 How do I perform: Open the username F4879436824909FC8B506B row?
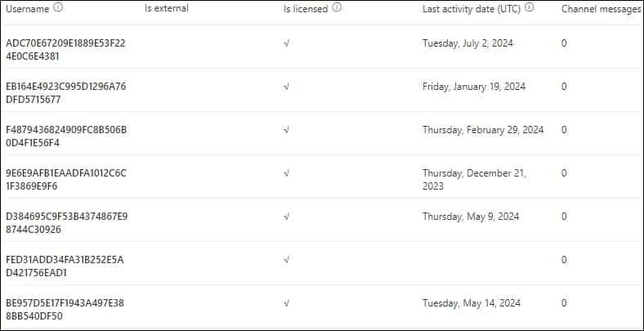66,136
